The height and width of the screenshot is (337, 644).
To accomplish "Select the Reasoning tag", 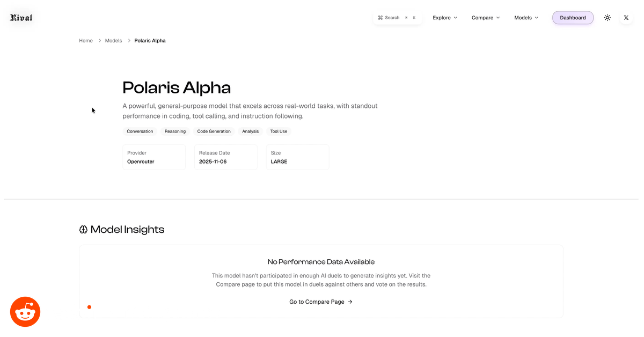I will (175, 131).
